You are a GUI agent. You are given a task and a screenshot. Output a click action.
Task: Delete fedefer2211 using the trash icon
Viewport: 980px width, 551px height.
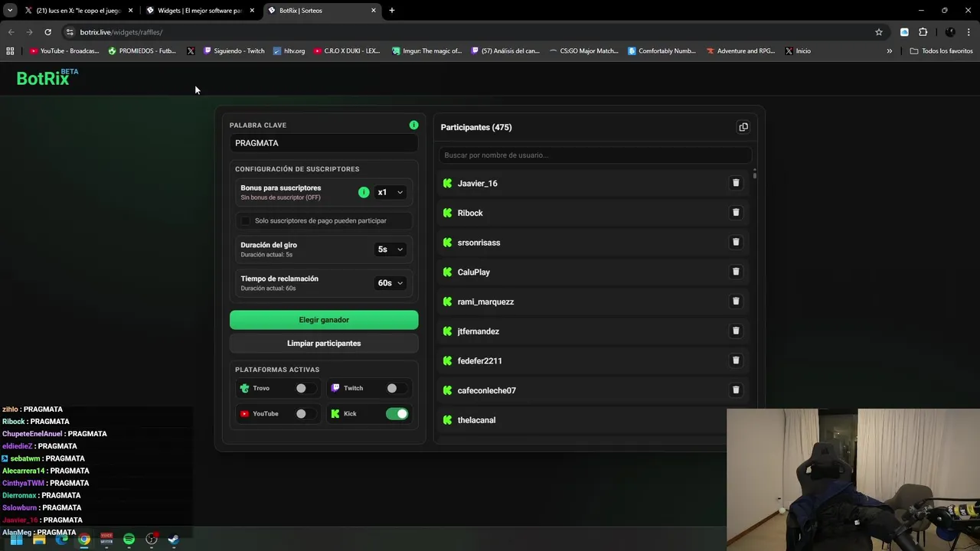coord(736,360)
